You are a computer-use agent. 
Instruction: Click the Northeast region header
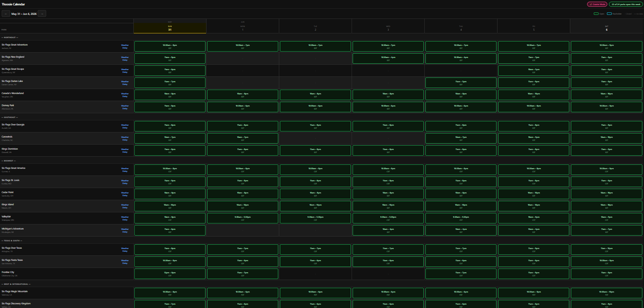pos(10,37)
